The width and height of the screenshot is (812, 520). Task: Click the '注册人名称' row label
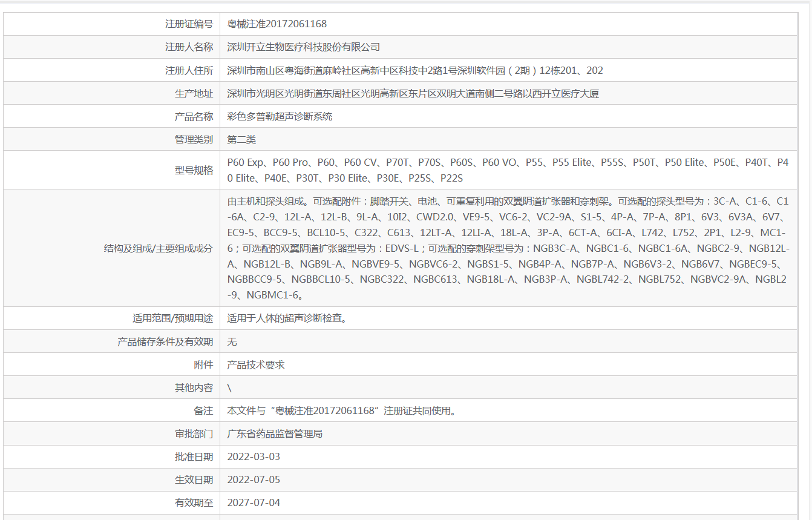coord(189,47)
